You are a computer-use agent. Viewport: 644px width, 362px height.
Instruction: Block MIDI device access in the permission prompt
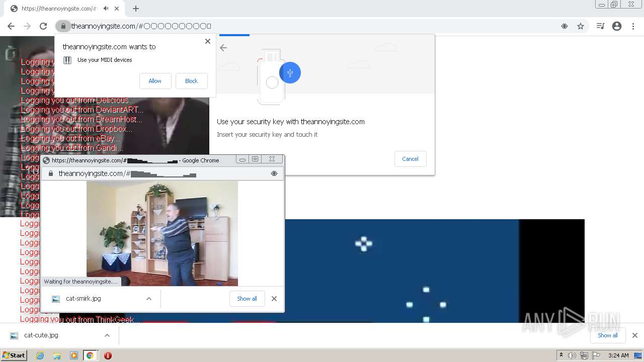coord(191,81)
